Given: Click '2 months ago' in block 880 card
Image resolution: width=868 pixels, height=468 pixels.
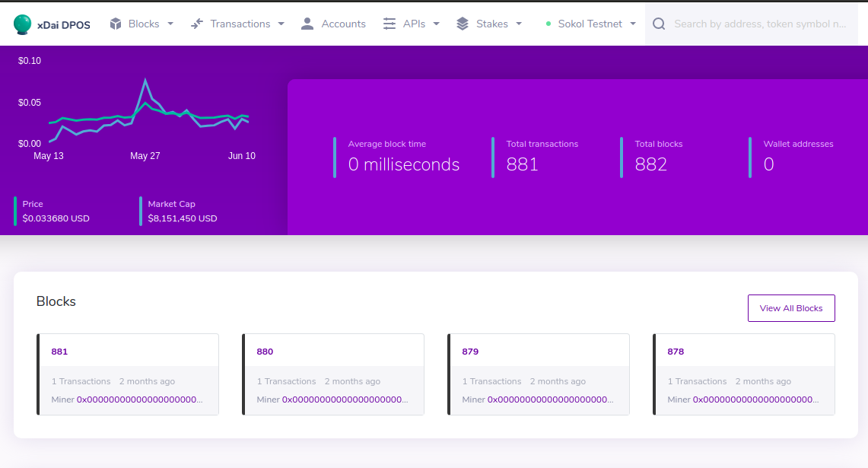Looking at the screenshot, I should point(352,381).
